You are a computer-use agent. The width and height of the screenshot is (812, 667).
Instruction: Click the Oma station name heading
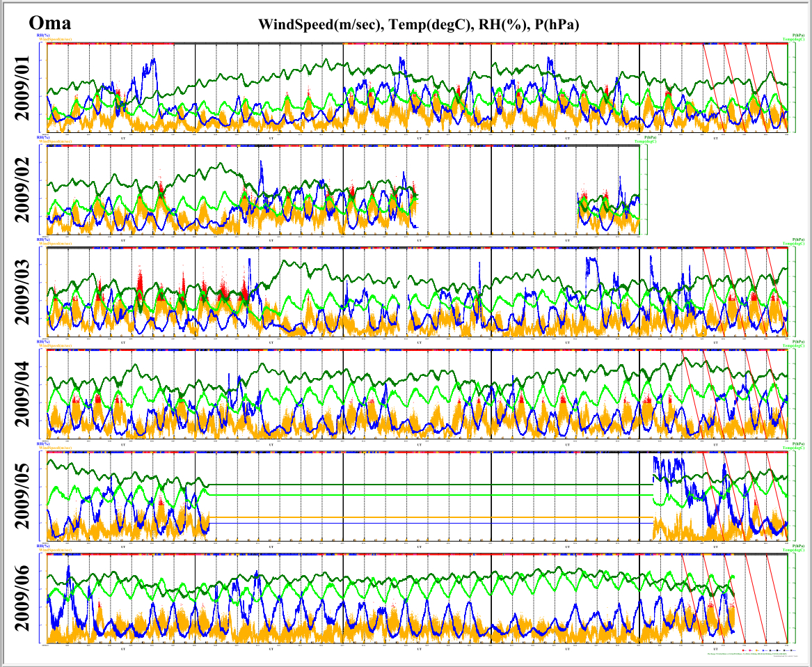[49, 21]
